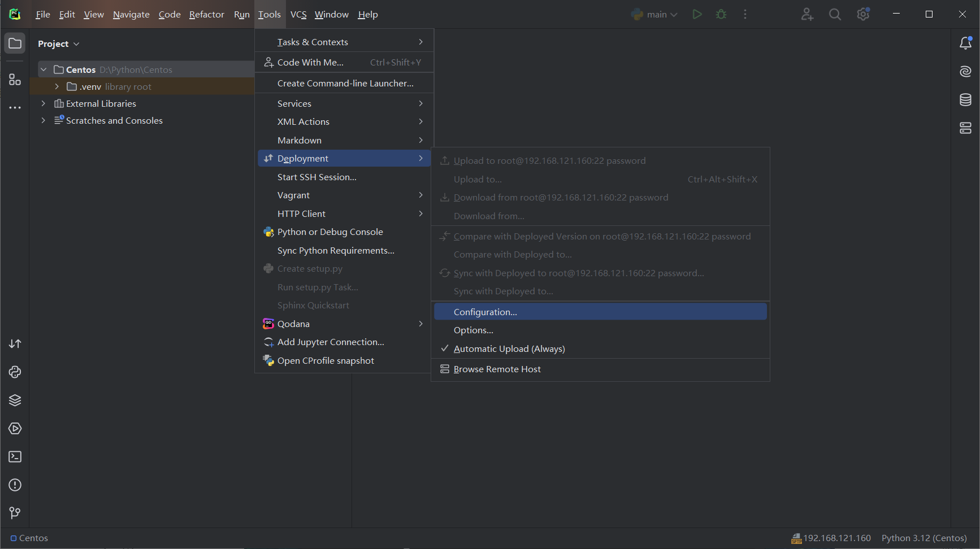
Task: Choose Start SSH Session...
Action: (x=344, y=177)
